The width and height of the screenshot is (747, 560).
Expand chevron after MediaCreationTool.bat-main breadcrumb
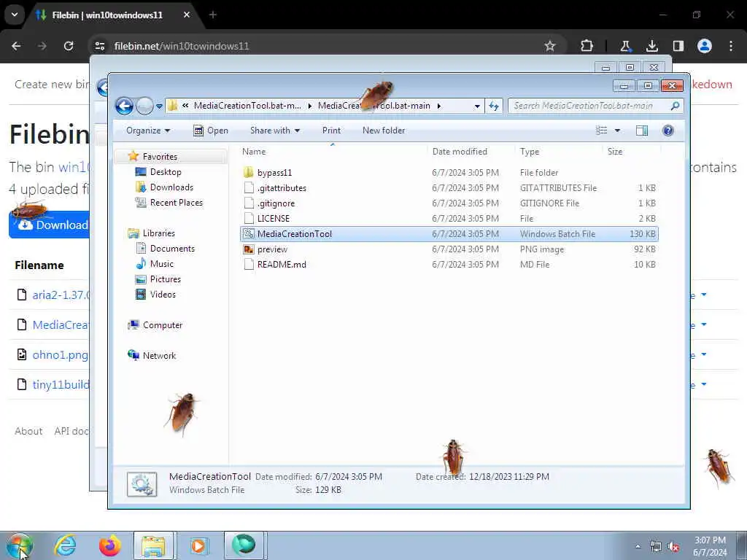tap(438, 106)
